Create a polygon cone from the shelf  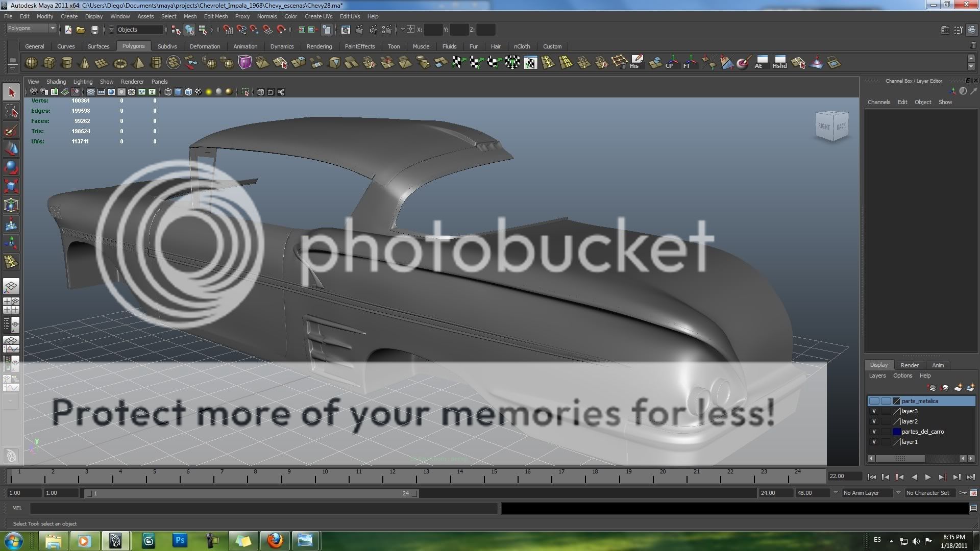[84, 63]
